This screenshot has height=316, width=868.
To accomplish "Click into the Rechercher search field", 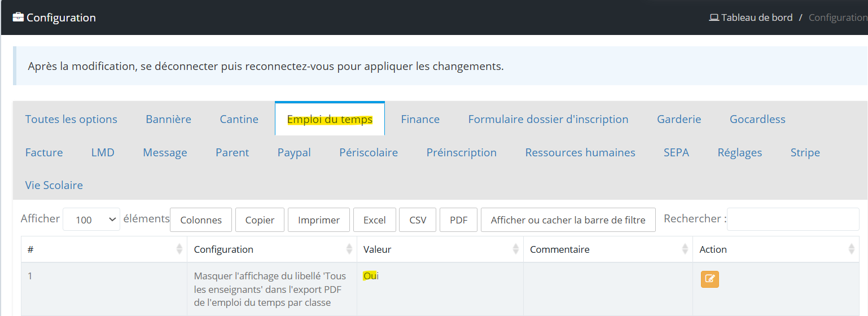I will pos(793,219).
